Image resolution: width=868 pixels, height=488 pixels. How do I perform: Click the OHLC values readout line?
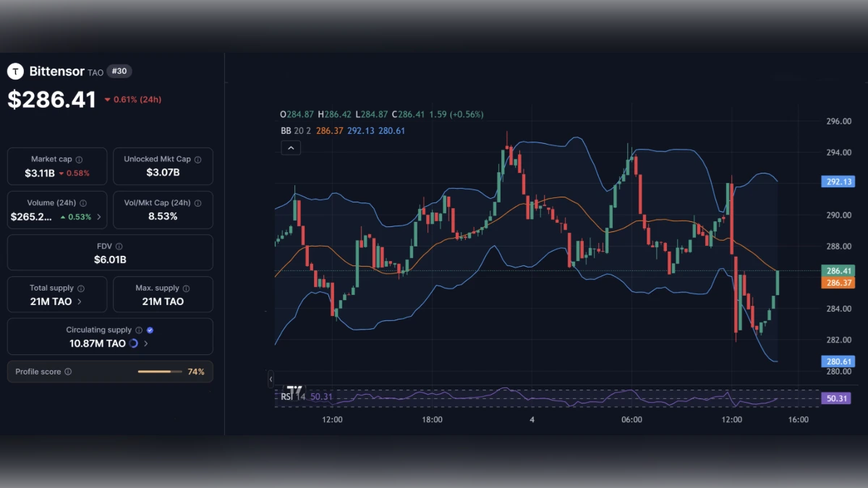click(382, 114)
